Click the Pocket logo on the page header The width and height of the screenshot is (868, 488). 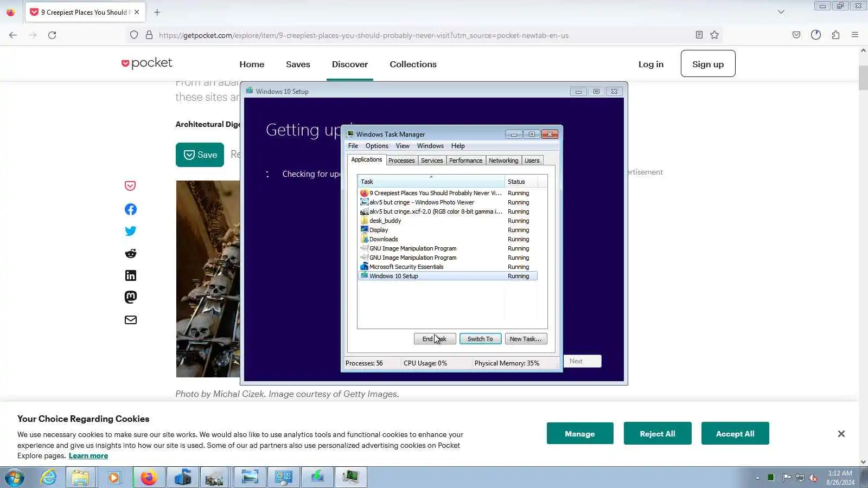(x=147, y=63)
